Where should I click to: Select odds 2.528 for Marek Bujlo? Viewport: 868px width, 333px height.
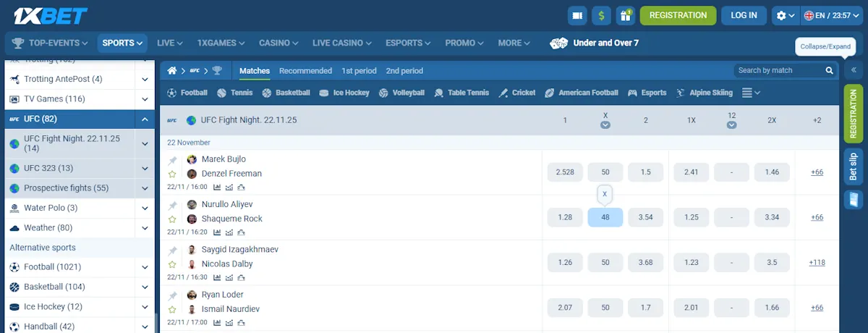tap(565, 172)
